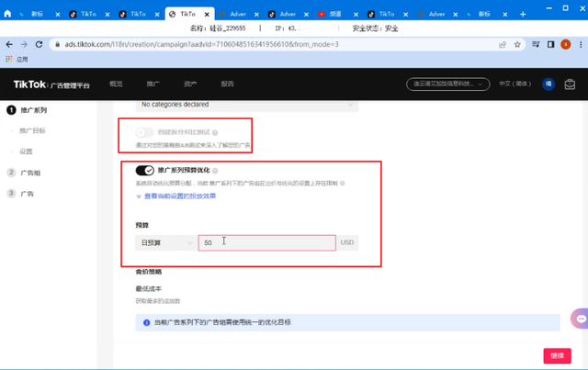The height and width of the screenshot is (370, 588).
Task: Open the orange browser profile avatar
Action: 566,45
